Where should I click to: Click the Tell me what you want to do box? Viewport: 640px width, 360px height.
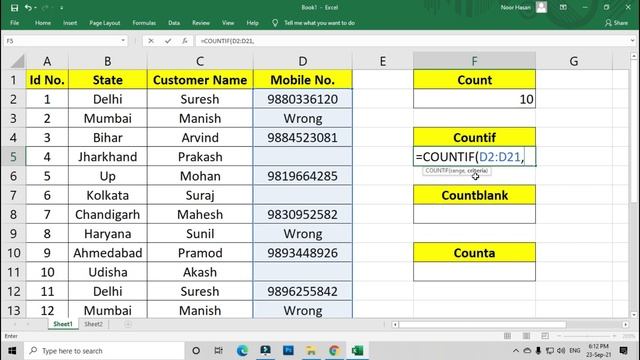[319, 23]
